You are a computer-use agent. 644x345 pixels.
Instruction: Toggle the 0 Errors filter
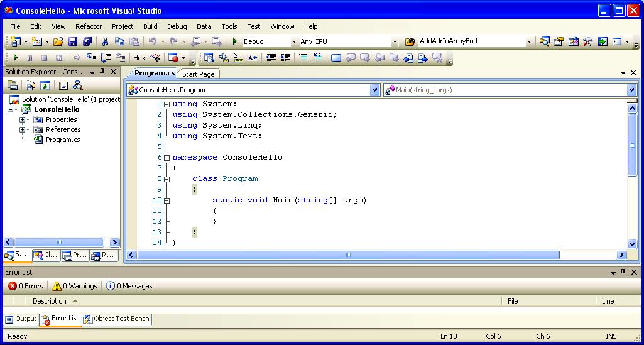(26, 286)
